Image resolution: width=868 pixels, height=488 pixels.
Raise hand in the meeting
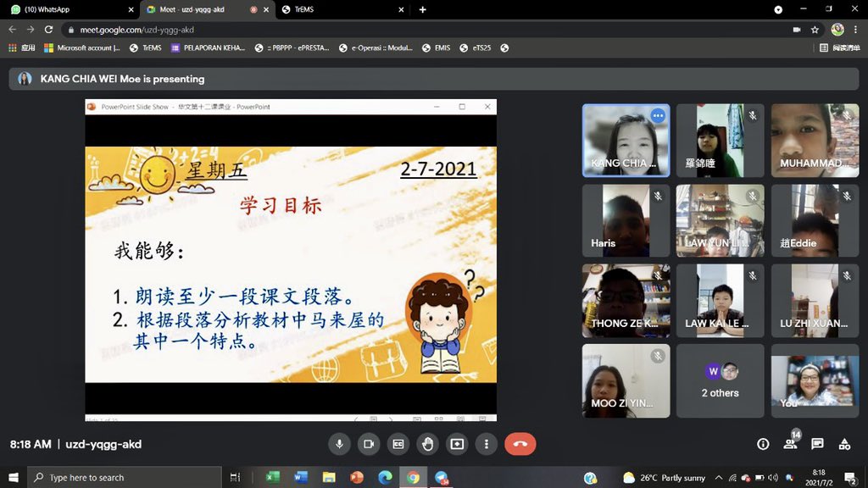(428, 444)
